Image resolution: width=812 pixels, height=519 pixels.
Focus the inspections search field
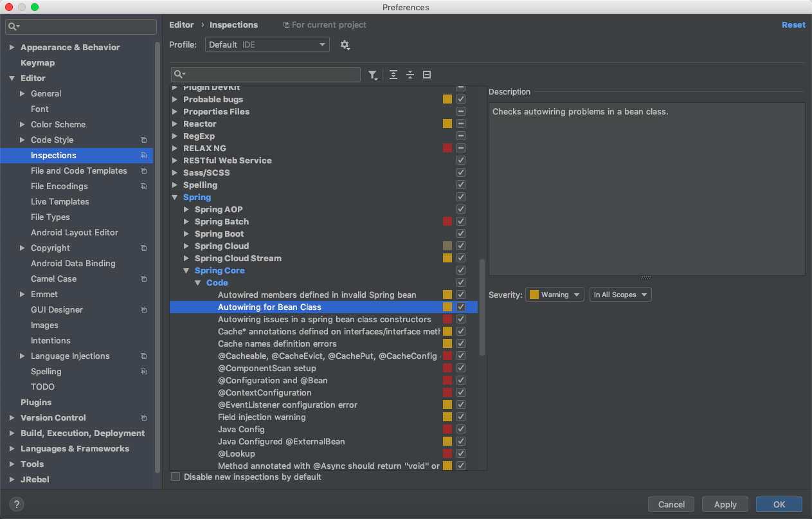pos(266,75)
